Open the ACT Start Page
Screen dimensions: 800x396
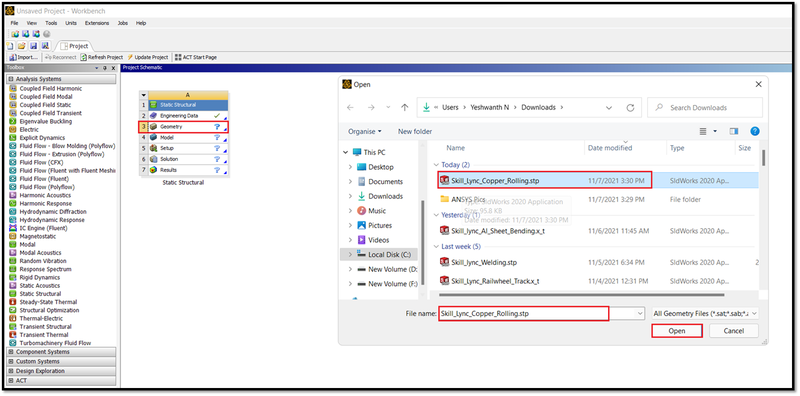click(x=196, y=57)
